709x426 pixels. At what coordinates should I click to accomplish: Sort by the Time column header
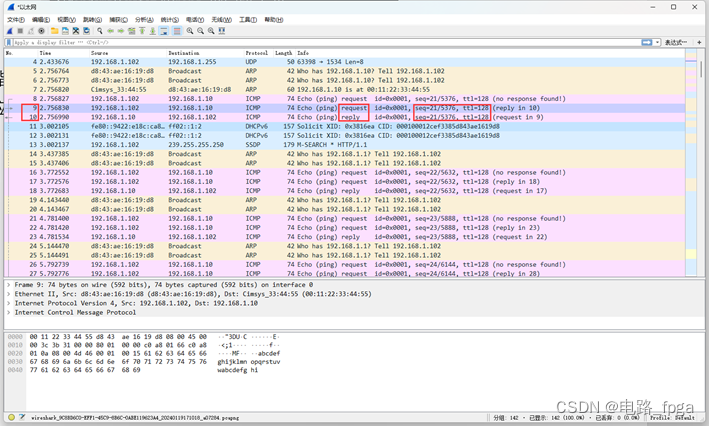[x=64, y=53]
